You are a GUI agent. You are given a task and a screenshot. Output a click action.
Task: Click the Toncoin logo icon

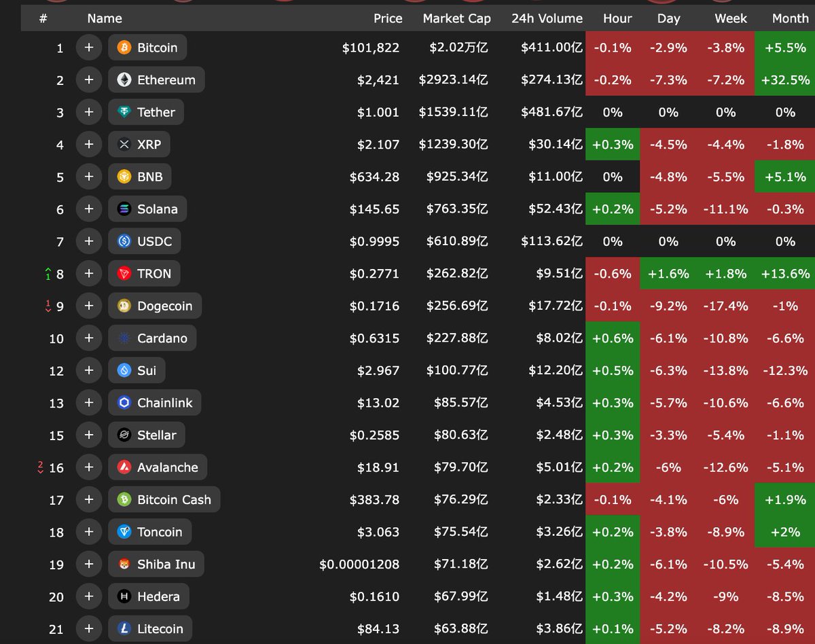click(124, 532)
